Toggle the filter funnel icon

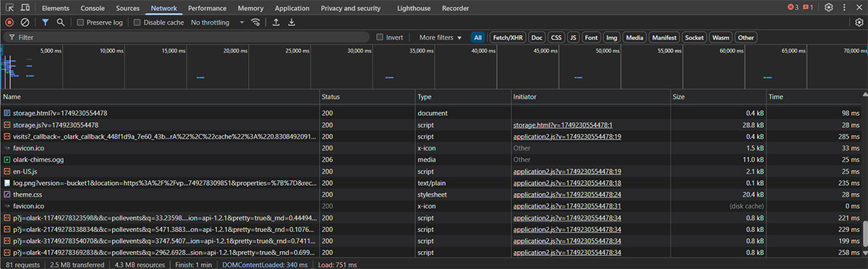[45, 22]
